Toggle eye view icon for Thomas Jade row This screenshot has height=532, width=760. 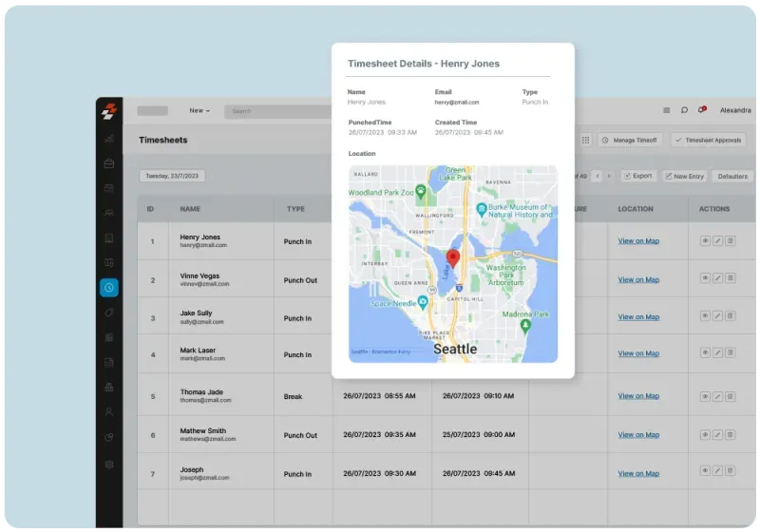pyautogui.click(x=706, y=395)
